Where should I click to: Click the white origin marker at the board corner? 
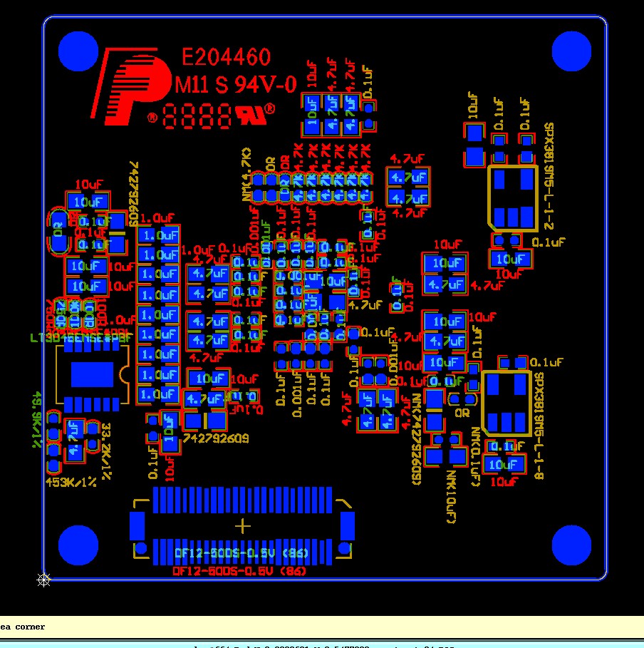click(x=43, y=580)
